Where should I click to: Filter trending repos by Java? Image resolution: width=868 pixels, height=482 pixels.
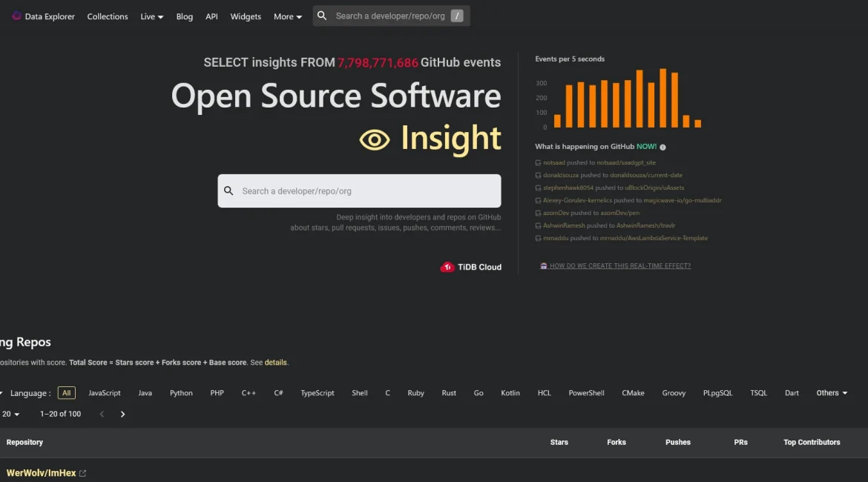(145, 393)
